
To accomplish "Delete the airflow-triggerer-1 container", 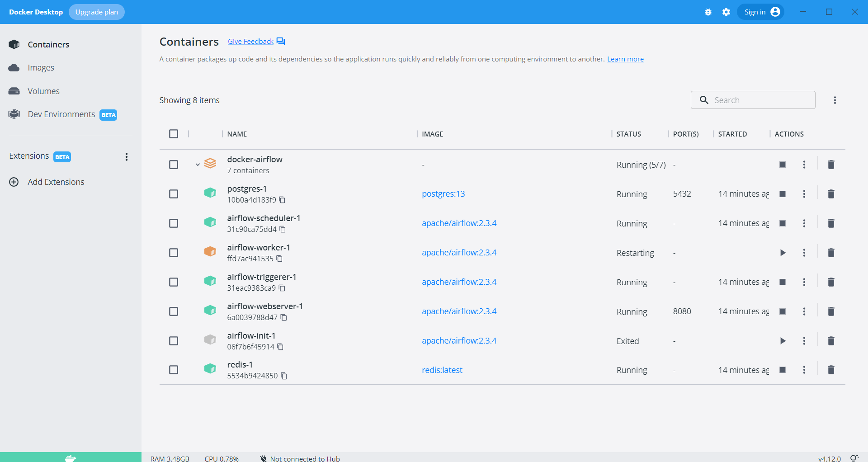I will (x=831, y=282).
